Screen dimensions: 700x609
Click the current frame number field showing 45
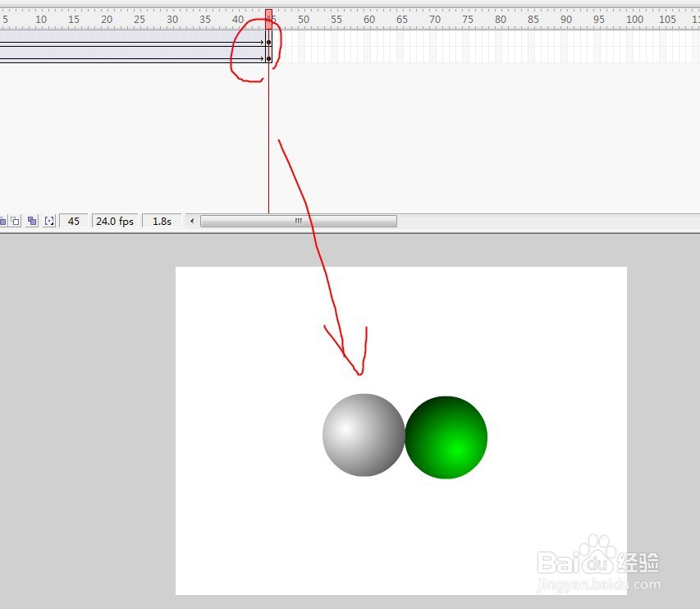(x=74, y=221)
